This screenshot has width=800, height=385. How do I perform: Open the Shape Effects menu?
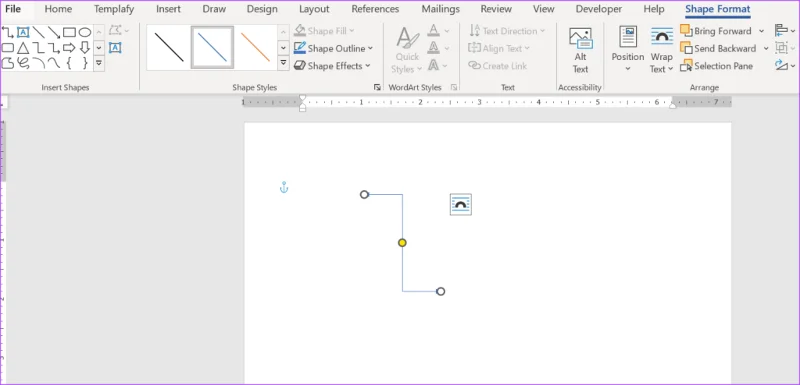pos(332,66)
